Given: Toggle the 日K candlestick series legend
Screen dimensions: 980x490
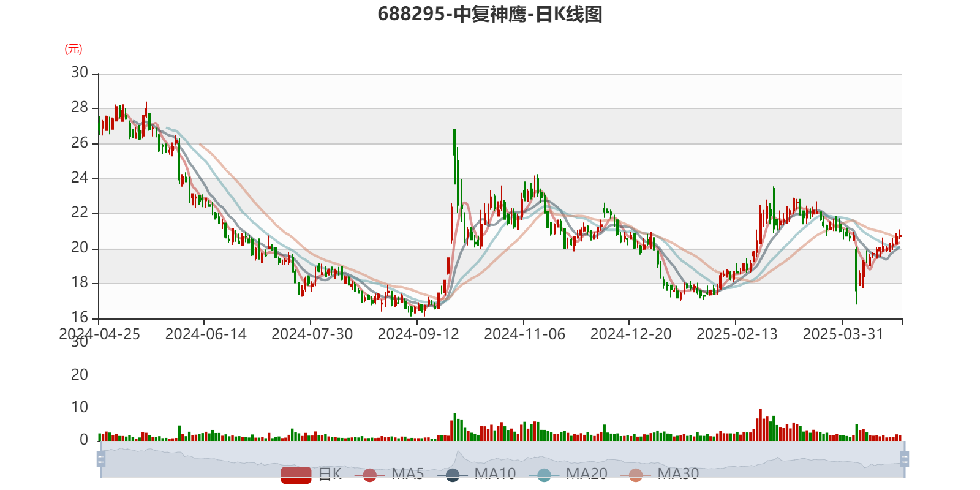Looking at the screenshot, I should tap(311, 474).
